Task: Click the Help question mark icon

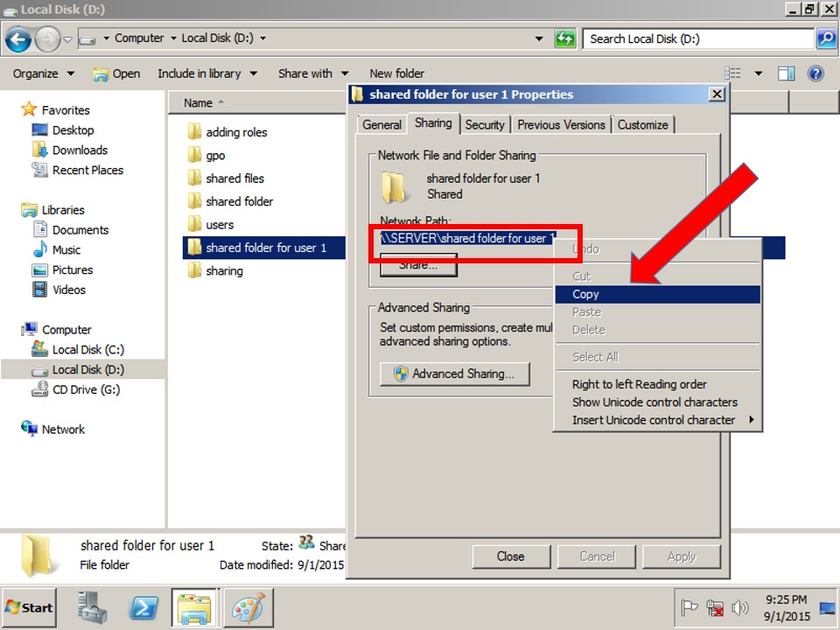Action: (x=817, y=73)
